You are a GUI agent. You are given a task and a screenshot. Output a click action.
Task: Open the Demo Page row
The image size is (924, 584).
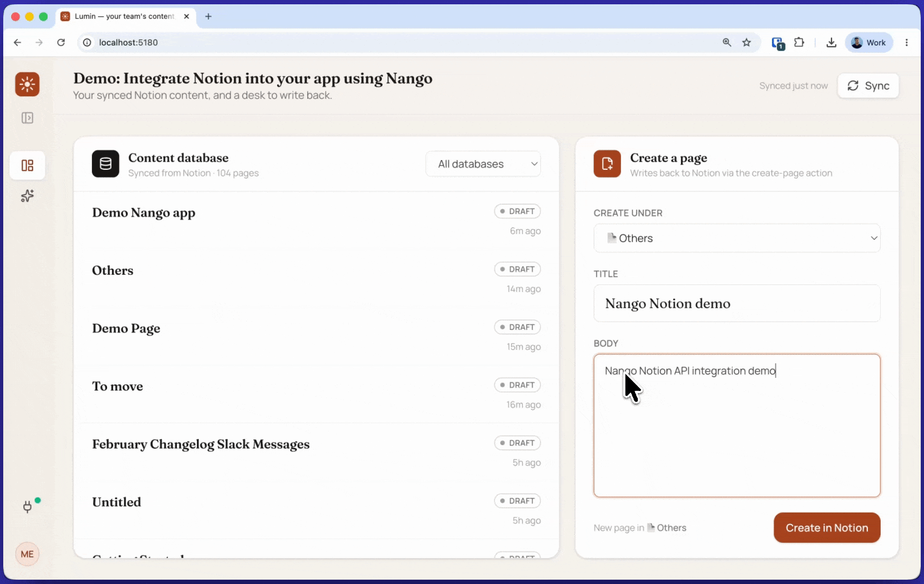click(x=316, y=336)
